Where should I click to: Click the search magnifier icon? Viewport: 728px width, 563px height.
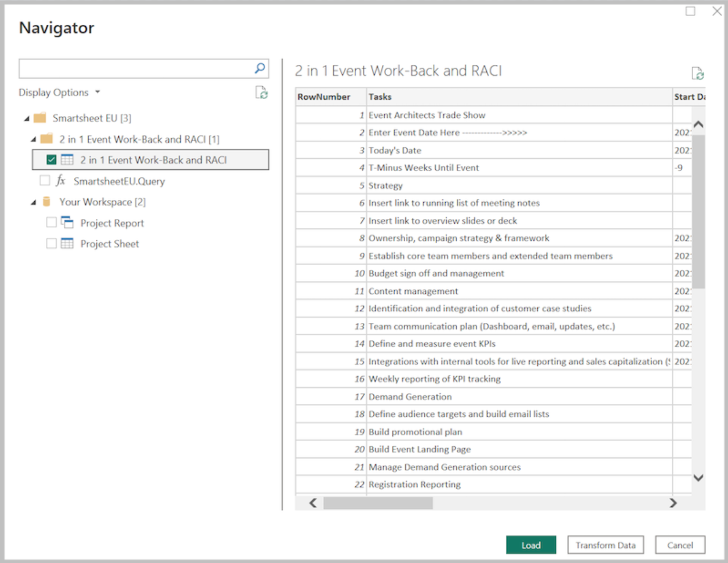click(259, 68)
